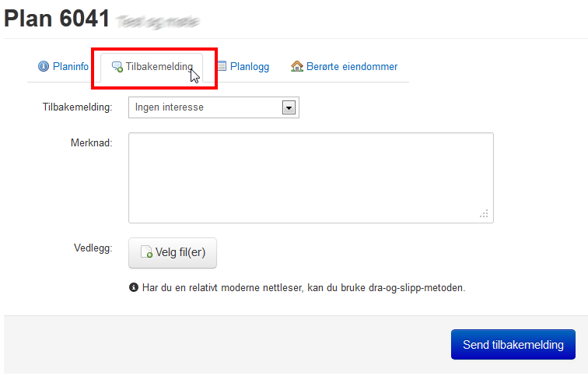Viewport: 588px width, 376px height.
Task: Select the Tilbakemelding tab label
Action: tap(159, 67)
